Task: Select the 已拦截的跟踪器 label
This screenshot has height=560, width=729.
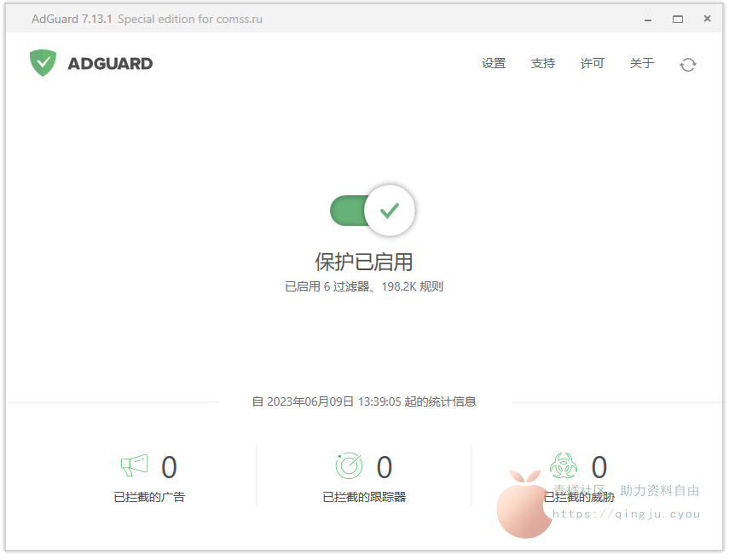Action: 364,497
